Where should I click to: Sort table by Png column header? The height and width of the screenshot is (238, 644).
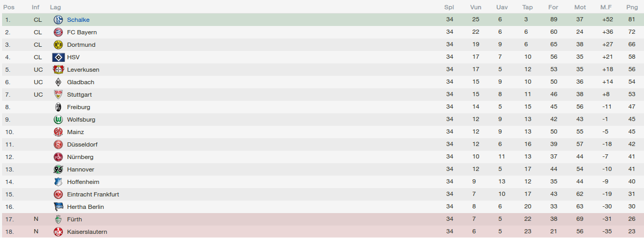[632, 7]
